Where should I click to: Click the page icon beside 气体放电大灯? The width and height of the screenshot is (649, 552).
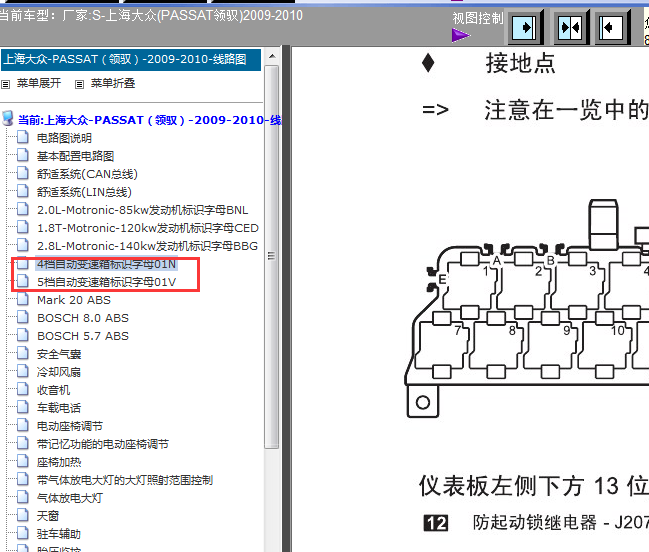point(23,497)
